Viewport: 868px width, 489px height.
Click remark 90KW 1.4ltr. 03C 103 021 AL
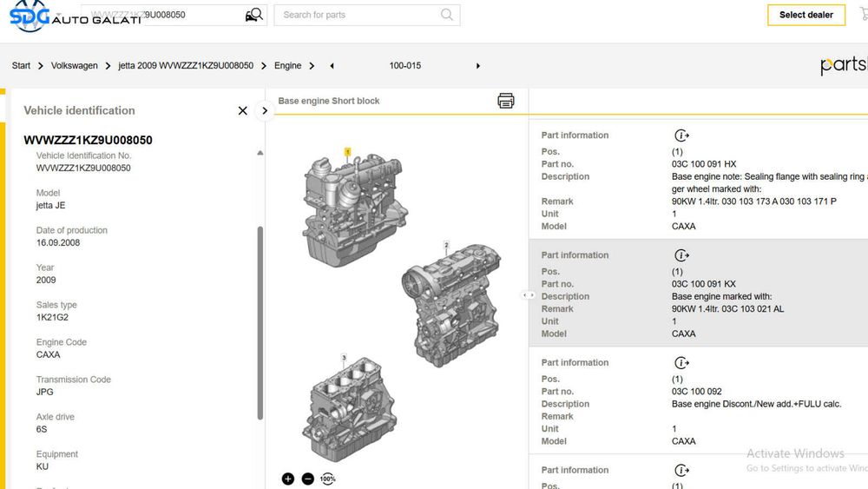coord(727,309)
